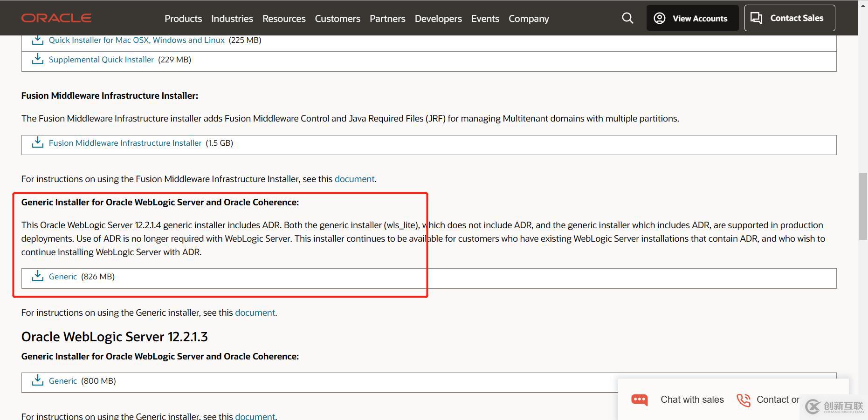Click the Oracle logo
Screen dimensions: 868x420
coord(56,18)
